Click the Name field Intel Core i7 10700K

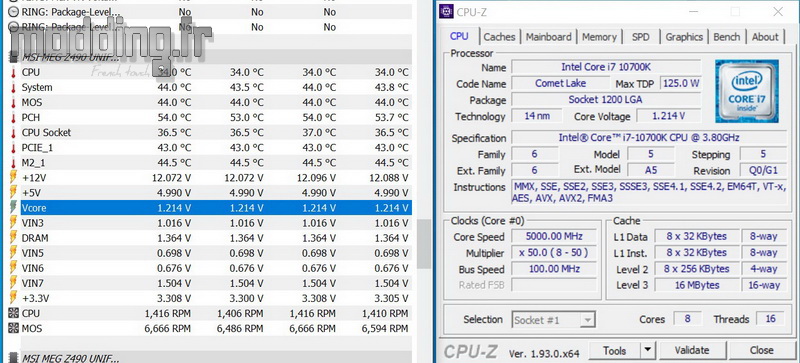[606, 67]
